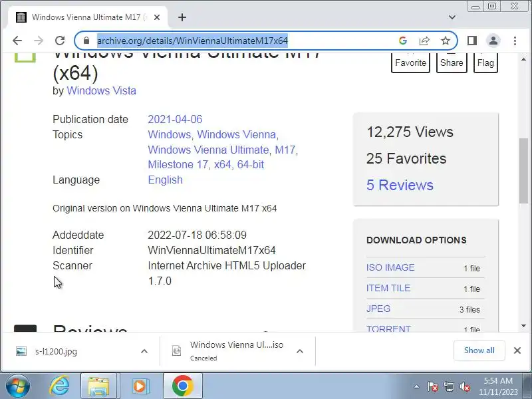Open the ITEM TILE download option
The height and width of the screenshot is (399, 532).
388,288
